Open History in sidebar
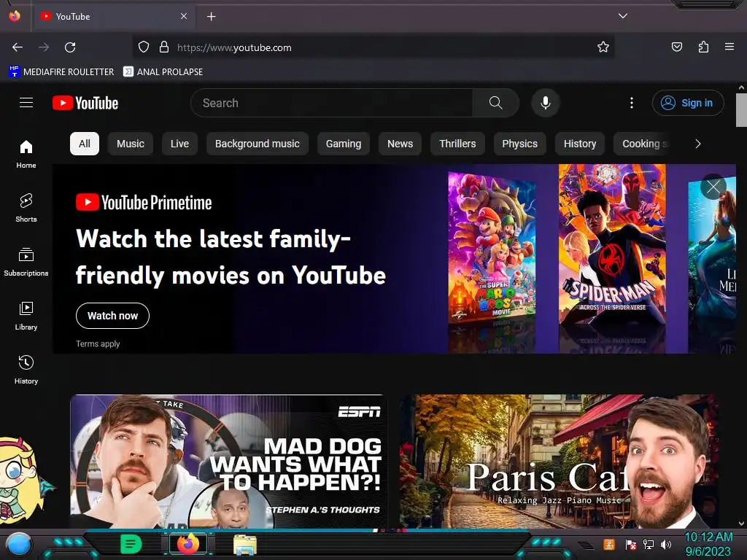 click(26, 370)
